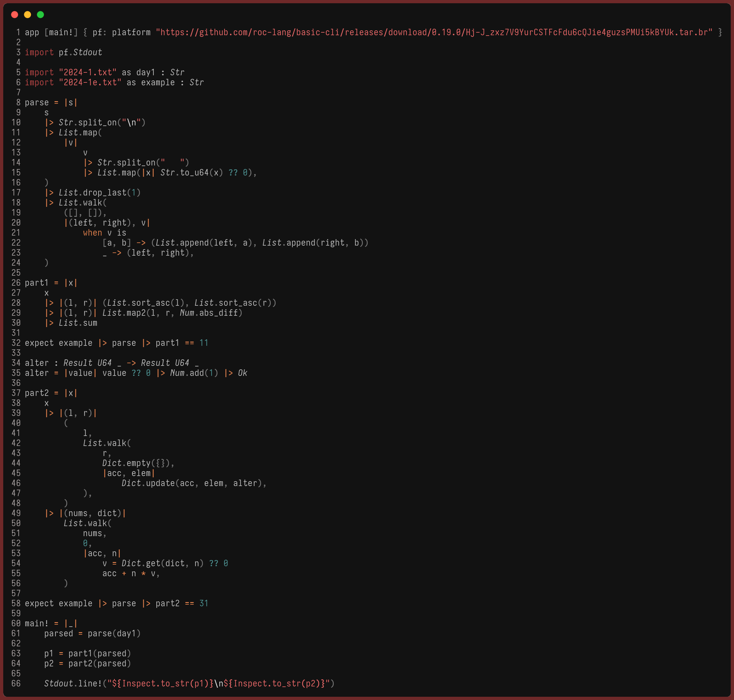Viewport: 734px width, 700px height.
Task: Click 'p1 = part1(parsed)' on line 63
Action: 88,654
